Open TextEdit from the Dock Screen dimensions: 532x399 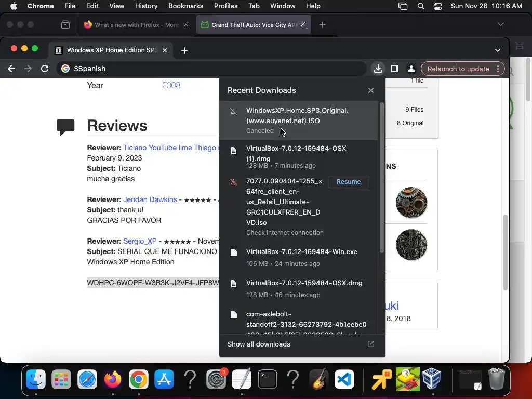(x=242, y=379)
